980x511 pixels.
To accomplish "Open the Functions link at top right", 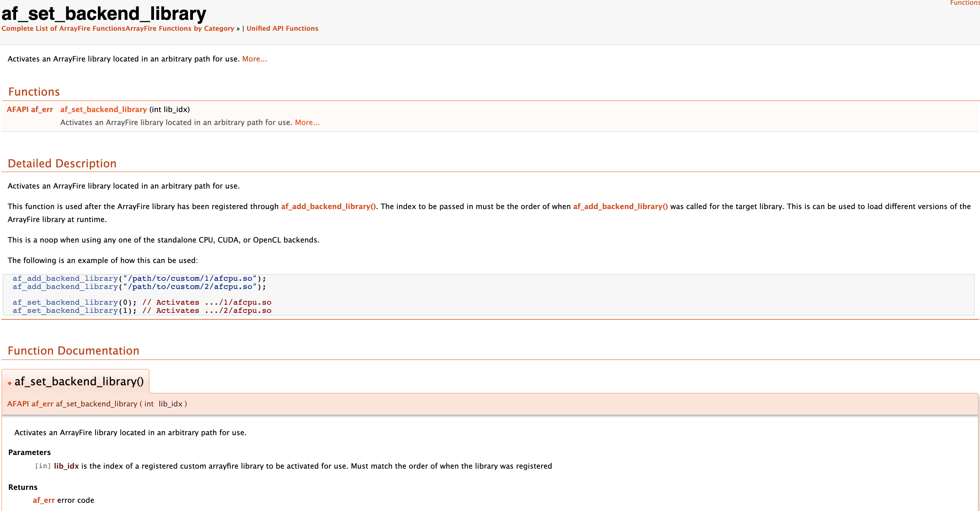I will pos(964,3).
